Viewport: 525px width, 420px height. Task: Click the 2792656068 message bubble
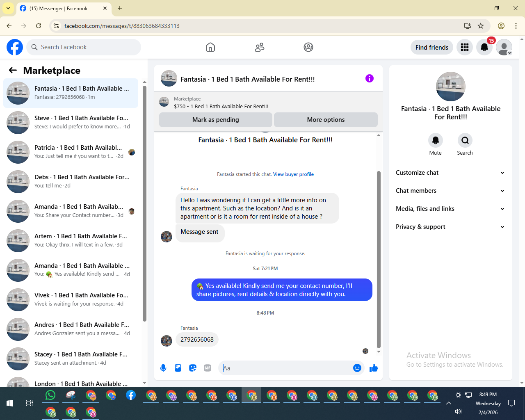coord(197,340)
